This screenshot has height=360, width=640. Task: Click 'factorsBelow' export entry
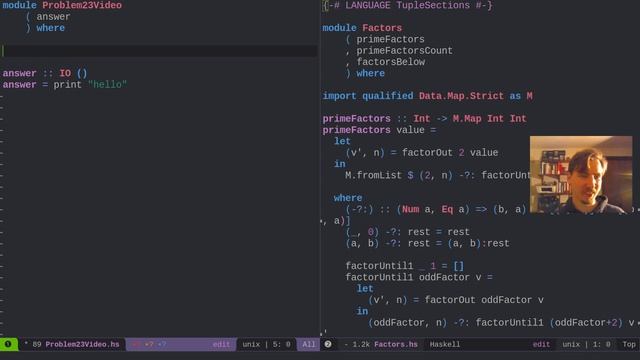click(391, 62)
